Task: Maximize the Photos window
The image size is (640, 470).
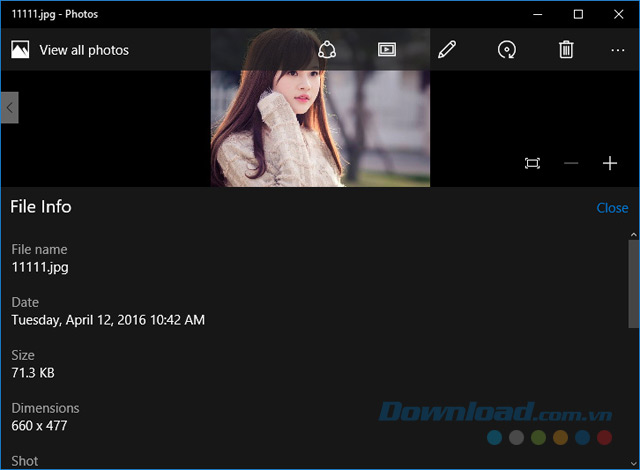Action: point(578,14)
